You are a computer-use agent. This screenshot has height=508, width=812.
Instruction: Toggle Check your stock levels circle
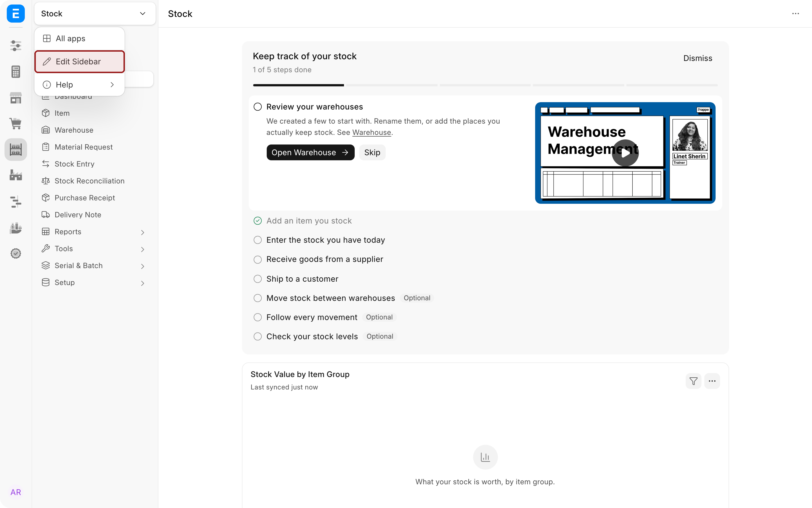[258, 336]
